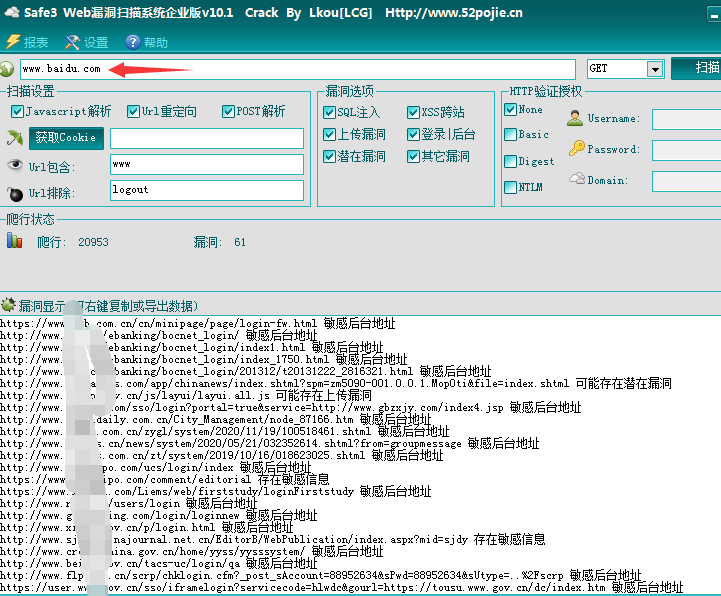The height and width of the screenshot is (596, 721).
Task: Click the Domain input field
Action: (x=687, y=181)
